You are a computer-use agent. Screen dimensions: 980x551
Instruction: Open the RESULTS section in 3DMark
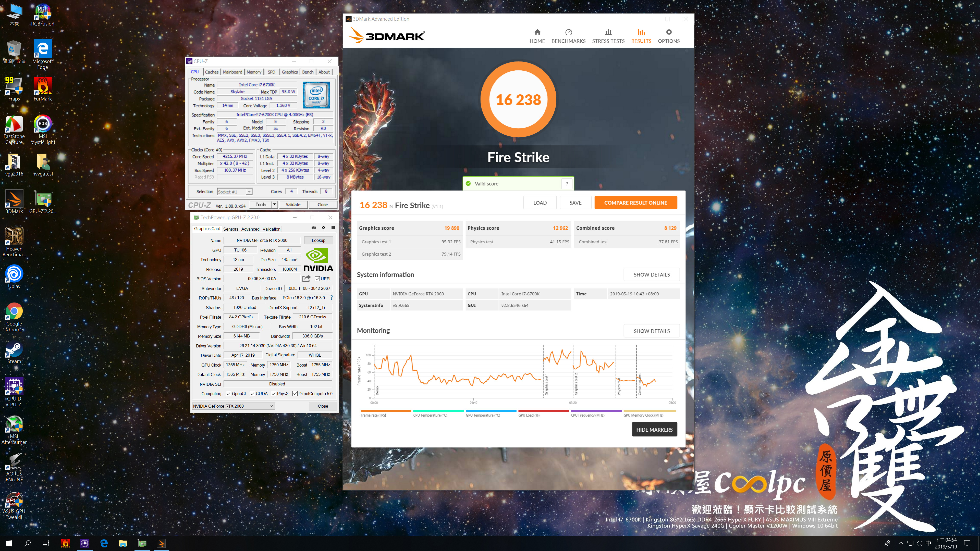click(641, 36)
